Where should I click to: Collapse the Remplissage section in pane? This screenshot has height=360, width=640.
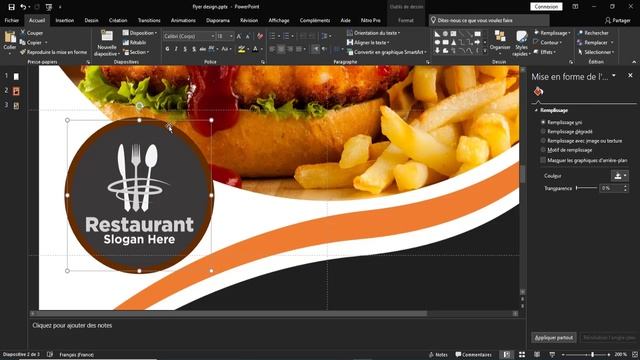(536, 110)
